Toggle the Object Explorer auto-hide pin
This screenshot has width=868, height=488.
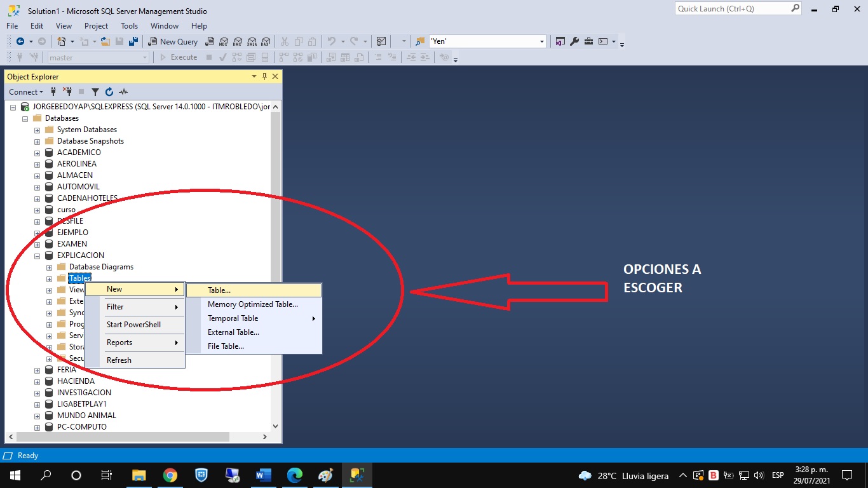tap(264, 76)
